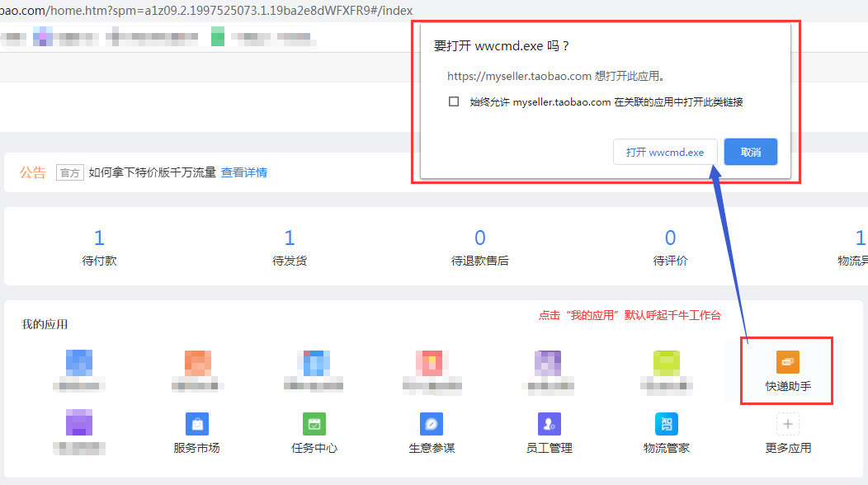The height and width of the screenshot is (485, 868).
Task: Click the browser address bar URL
Action: click(206, 11)
